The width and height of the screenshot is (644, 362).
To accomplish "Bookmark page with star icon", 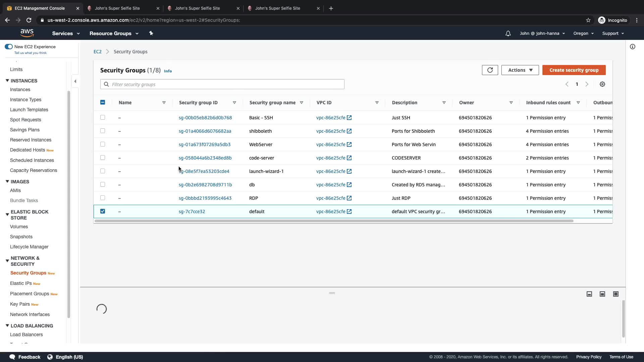I will pyautogui.click(x=588, y=20).
